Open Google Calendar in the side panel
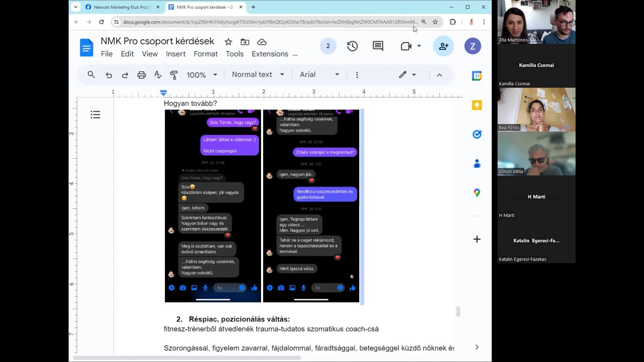 [x=477, y=76]
